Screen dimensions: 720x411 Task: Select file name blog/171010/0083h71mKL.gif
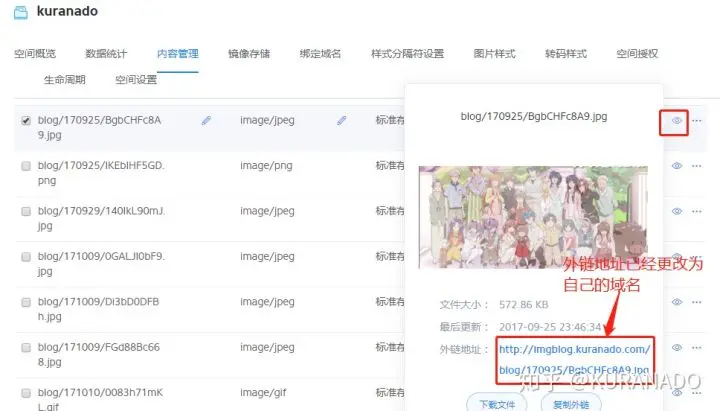(x=100, y=399)
